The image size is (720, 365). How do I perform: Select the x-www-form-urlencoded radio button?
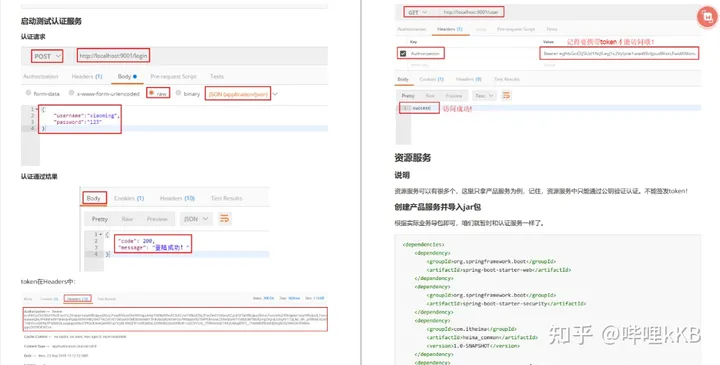pyautogui.click(x=71, y=93)
